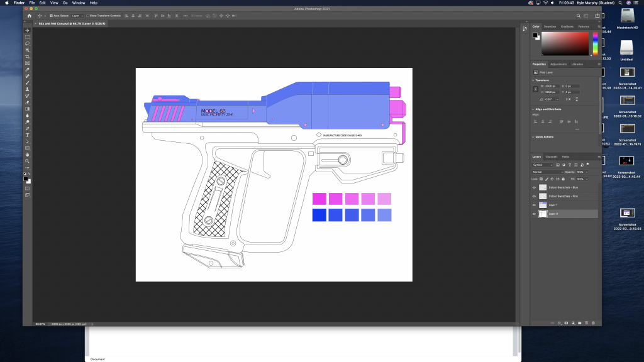Create a new layer with the plus icon
The width and height of the screenshot is (644, 362).
pyautogui.click(x=587, y=323)
